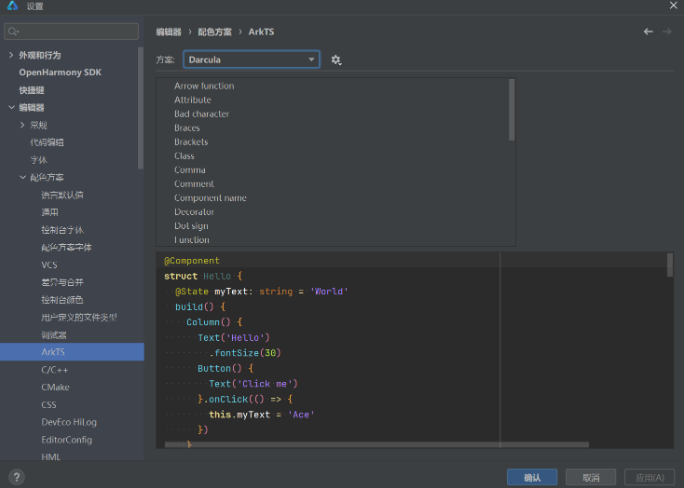Open the 快捷键 settings page
Viewport: 684px width, 488px height.
[x=31, y=90]
